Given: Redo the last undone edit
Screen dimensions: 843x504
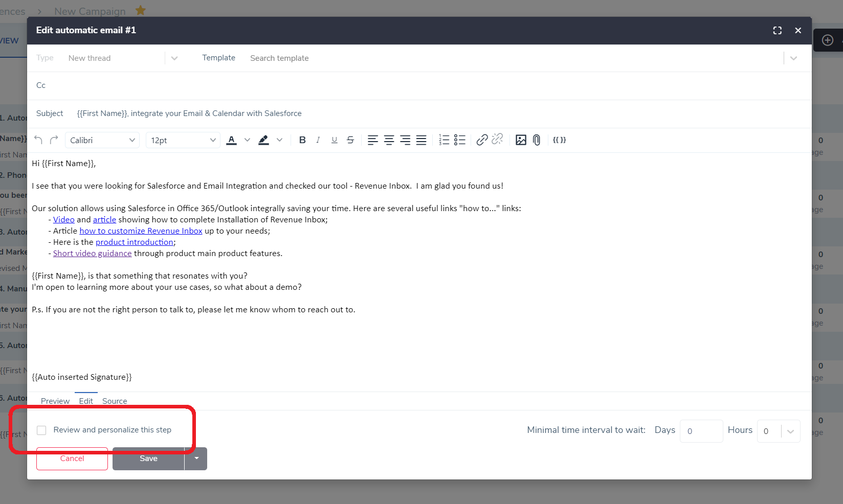Looking at the screenshot, I should [54, 140].
